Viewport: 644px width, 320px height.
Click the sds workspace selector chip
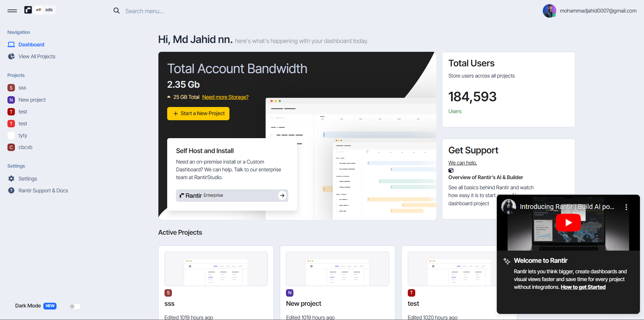point(45,10)
